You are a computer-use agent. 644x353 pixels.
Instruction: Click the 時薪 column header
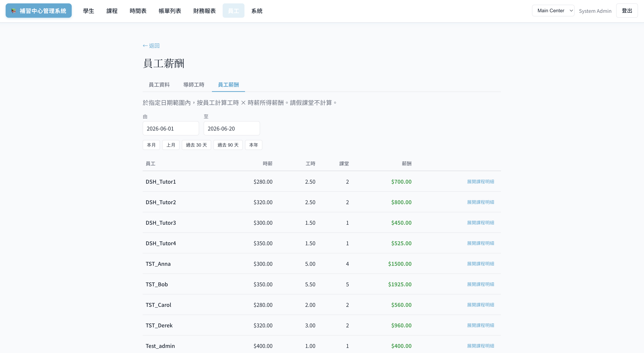(x=267, y=164)
